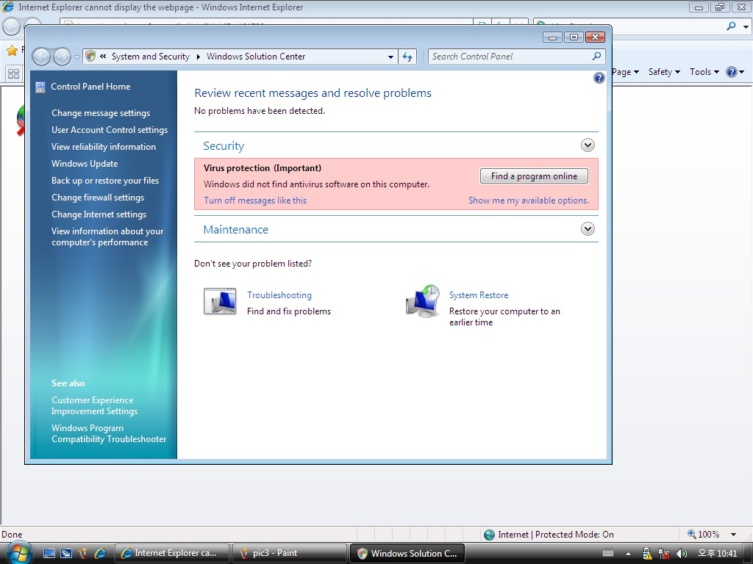Click the Quick Tabs grid icon in Internet Explorer

(13, 74)
